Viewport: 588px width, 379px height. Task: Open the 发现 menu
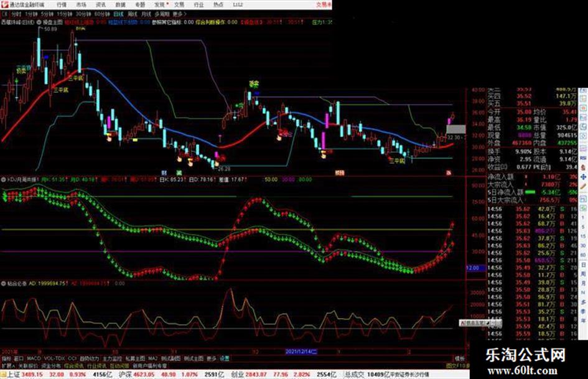[x=160, y=4]
